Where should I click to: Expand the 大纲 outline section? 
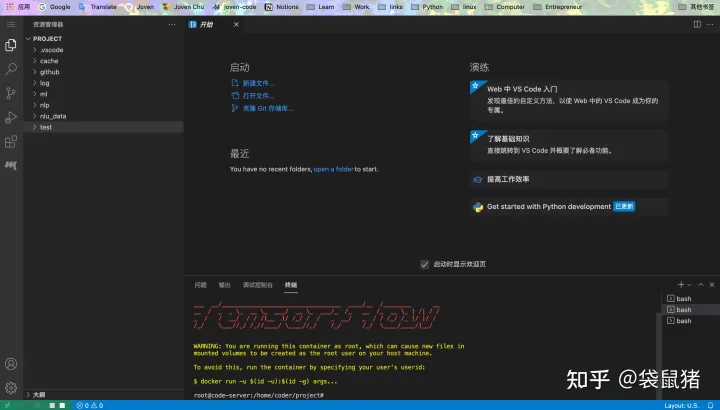click(38, 395)
